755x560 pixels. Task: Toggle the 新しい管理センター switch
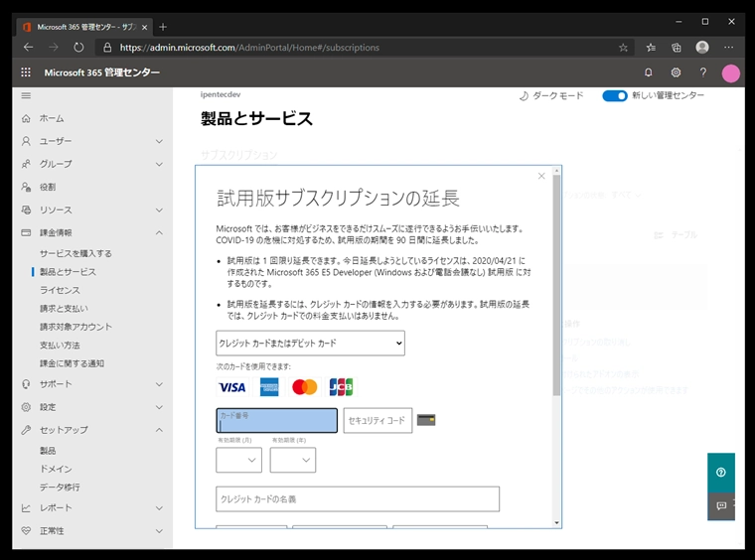click(614, 95)
